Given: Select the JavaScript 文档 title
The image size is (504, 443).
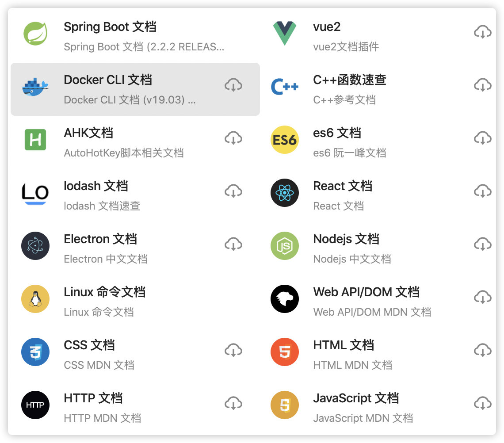Looking at the screenshot, I should pos(356,398).
